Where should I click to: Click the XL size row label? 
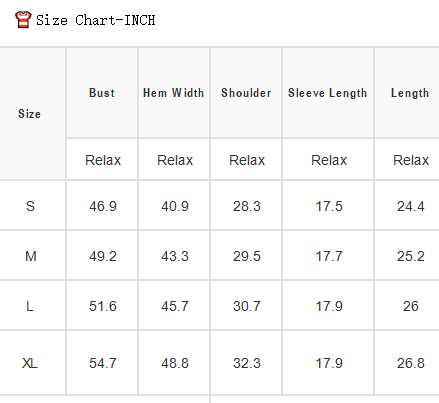tap(30, 363)
